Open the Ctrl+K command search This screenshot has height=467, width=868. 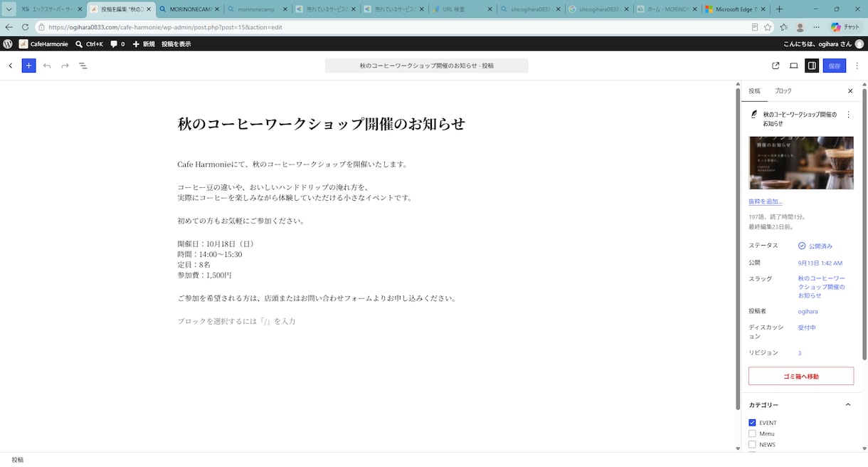90,44
